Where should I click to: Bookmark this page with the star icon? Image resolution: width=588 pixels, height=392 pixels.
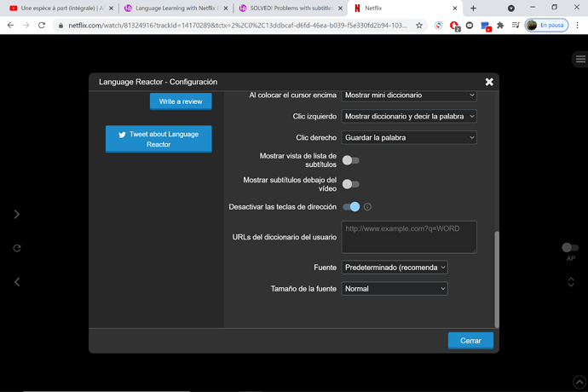coord(419,25)
